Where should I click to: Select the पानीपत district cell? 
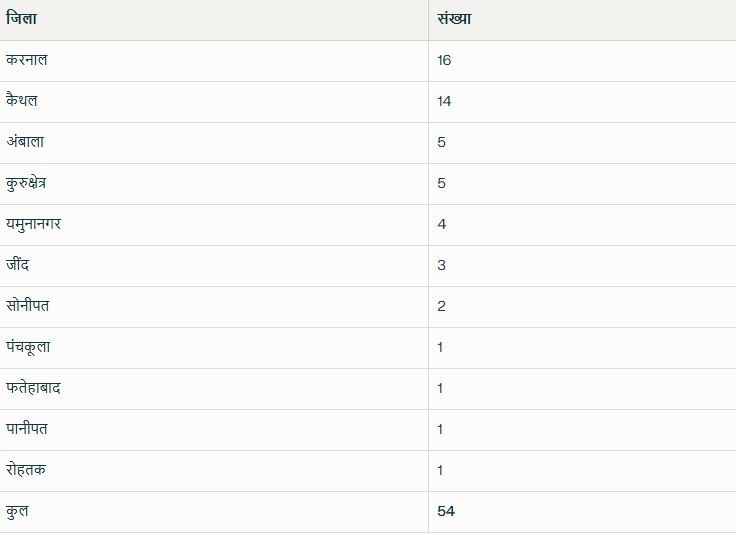point(27,429)
